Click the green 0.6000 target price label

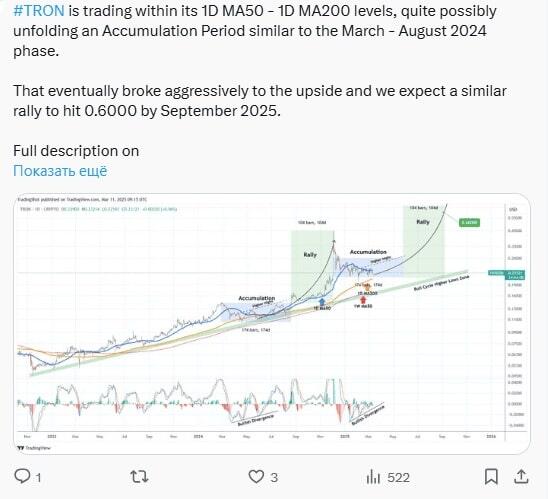pyautogui.click(x=469, y=223)
